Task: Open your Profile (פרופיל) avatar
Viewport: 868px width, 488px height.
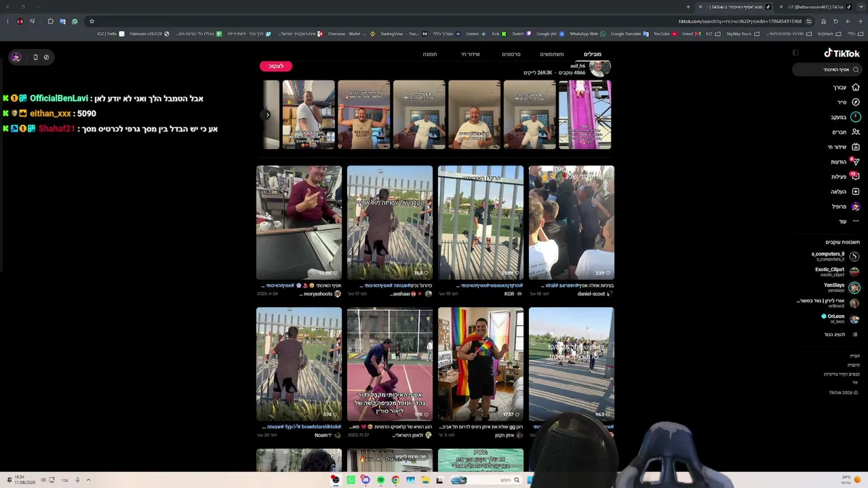Action: click(x=856, y=207)
